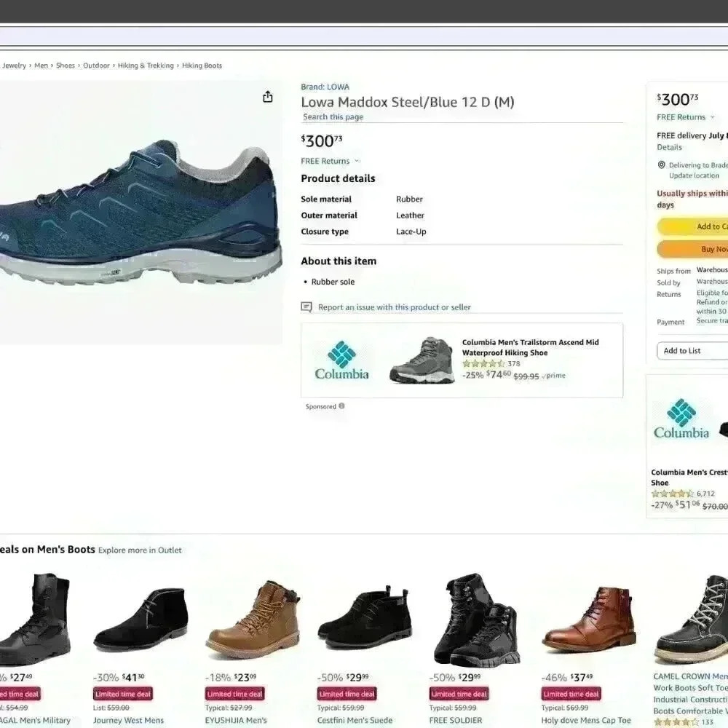Click the Columbia Trailstorm grey boot thumbnail

[x=422, y=360]
